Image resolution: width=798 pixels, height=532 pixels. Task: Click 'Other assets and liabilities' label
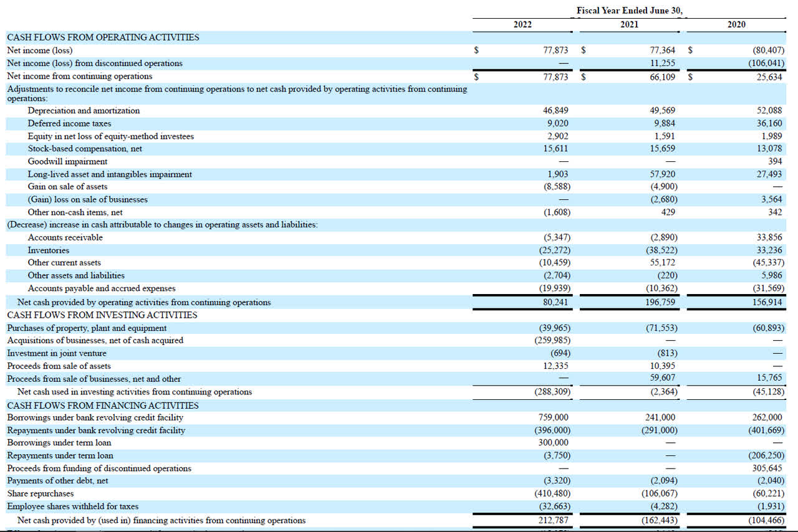[x=76, y=275]
